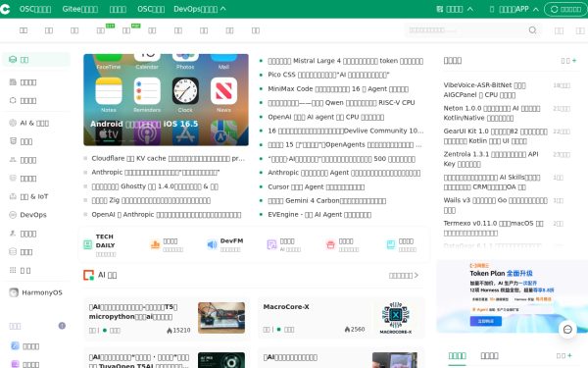Click the refresh icon button at the top right
Screen dimensions: 588x368
click(565, 9)
